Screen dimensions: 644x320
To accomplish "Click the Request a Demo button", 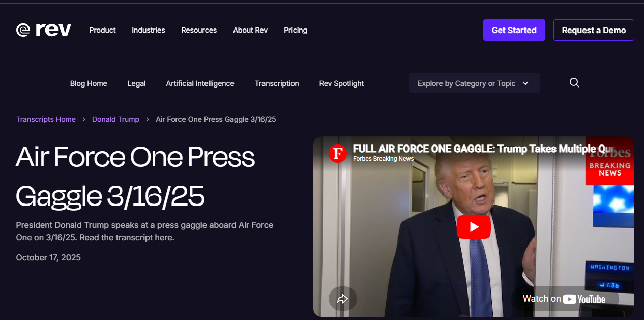I will pos(594,30).
